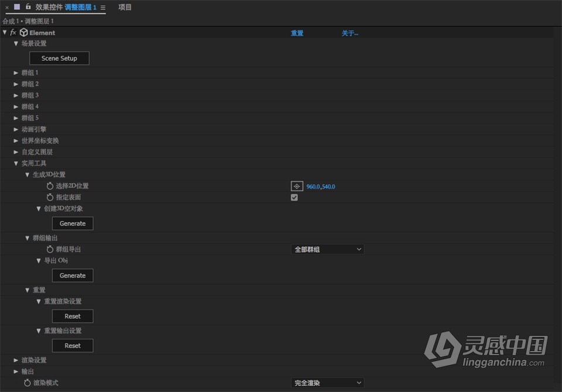
Task: Click Reset under 重置输出设置
Action: 73,346
